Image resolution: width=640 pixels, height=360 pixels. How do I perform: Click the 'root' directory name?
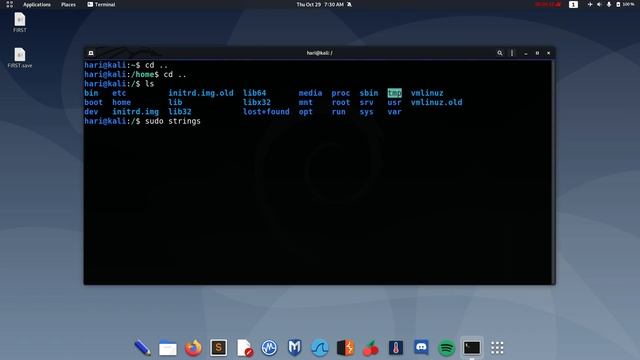tap(340, 102)
